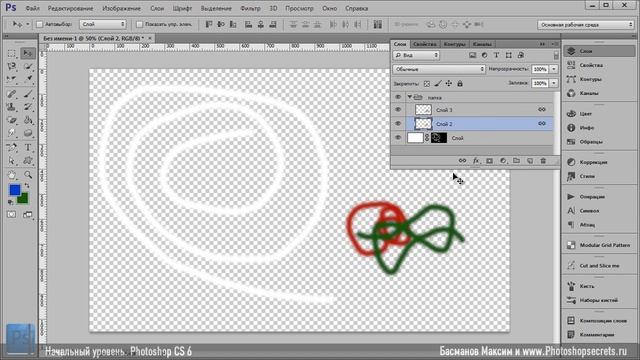640x360 pixels.
Task: Collapse the папка group
Action: pyautogui.click(x=409, y=97)
